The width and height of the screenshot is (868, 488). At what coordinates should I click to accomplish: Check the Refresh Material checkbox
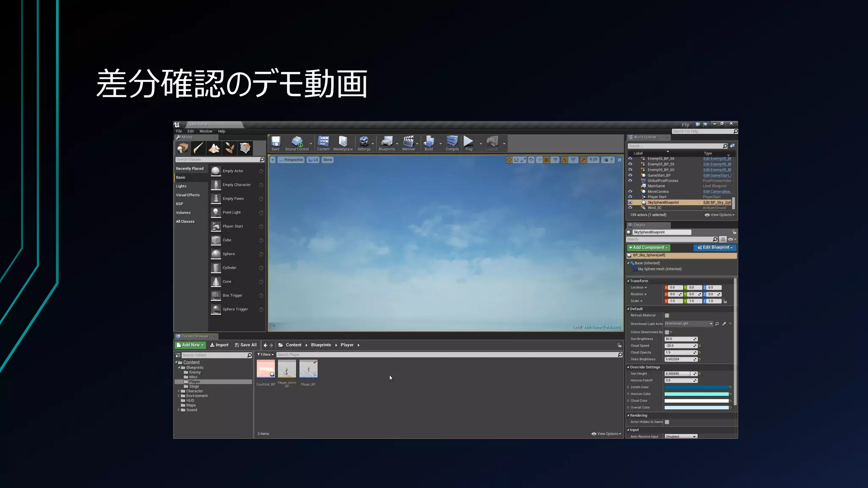click(667, 316)
